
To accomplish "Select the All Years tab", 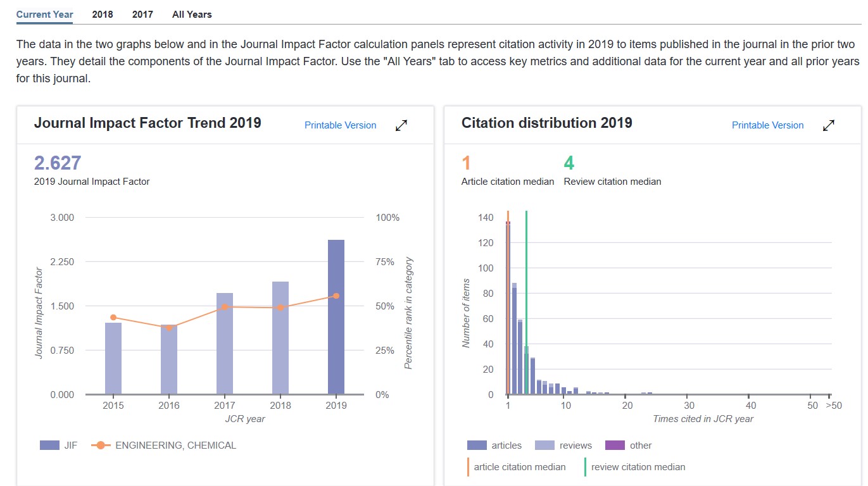I will click(x=192, y=14).
